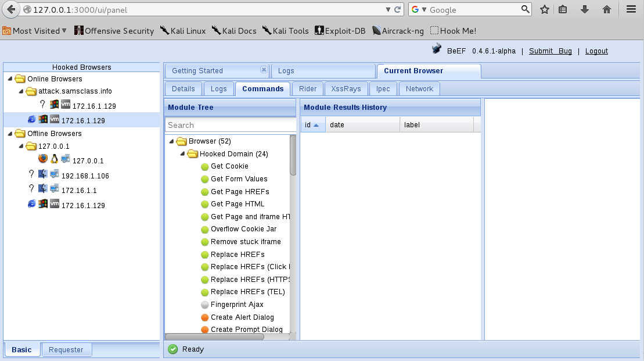Open the URL history dropdown arrow

coord(388,9)
